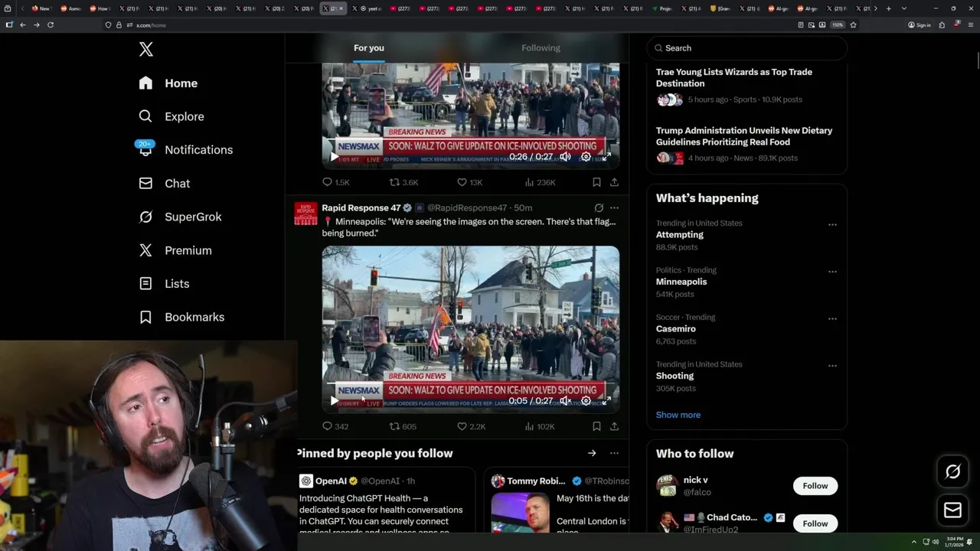
Task: Open Rapid Response 47 profile name
Action: pos(361,208)
